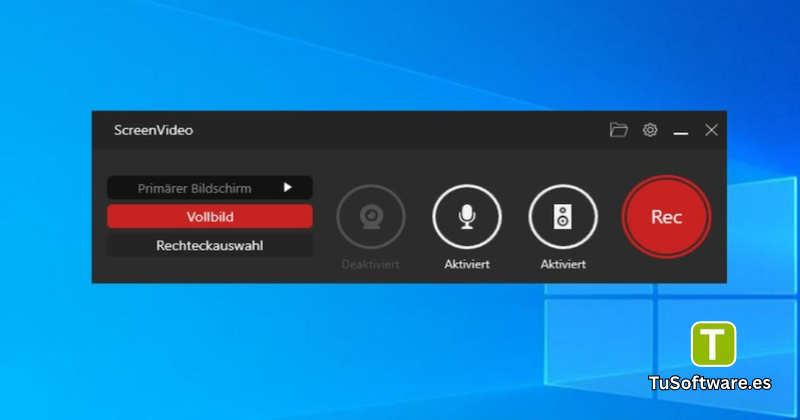Toggle the microphone recording button

coord(467,217)
